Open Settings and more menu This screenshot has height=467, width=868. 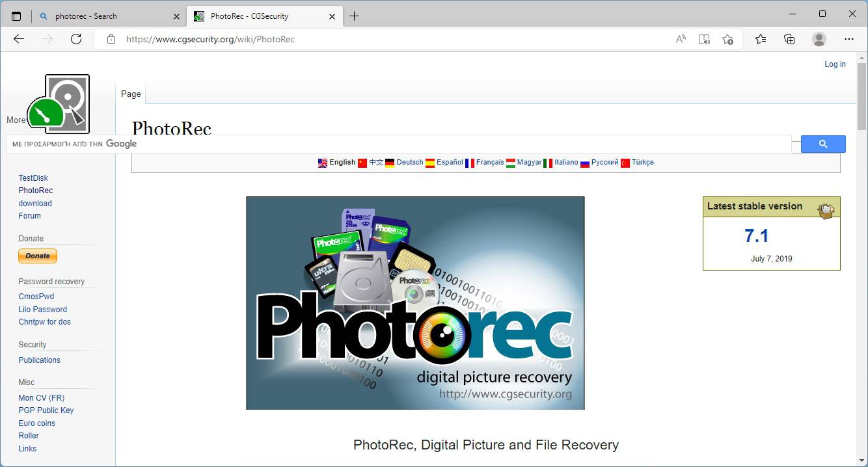coord(849,39)
